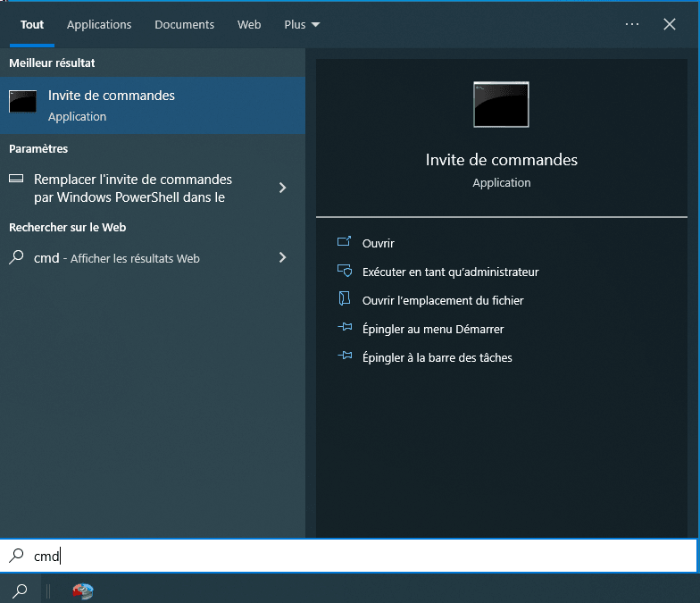Click the large Command Prompt preview icon
The width and height of the screenshot is (700, 603).
pyautogui.click(x=501, y=105)
